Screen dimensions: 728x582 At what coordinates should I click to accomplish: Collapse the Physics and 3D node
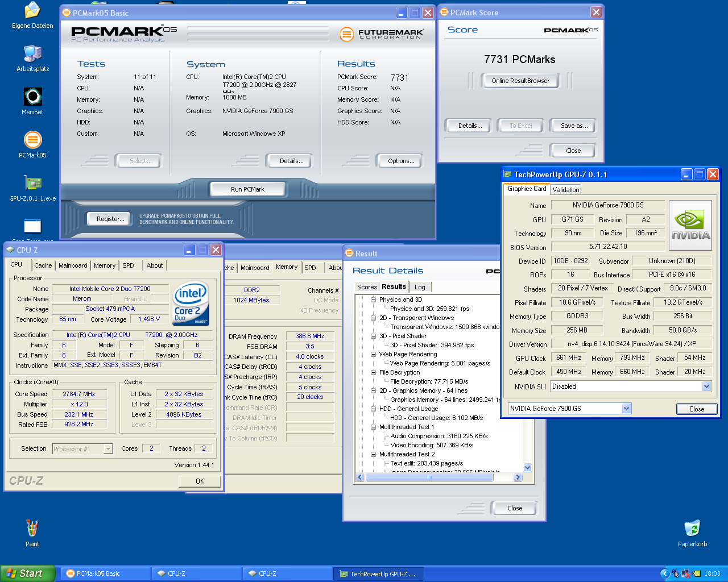point(374,300)
